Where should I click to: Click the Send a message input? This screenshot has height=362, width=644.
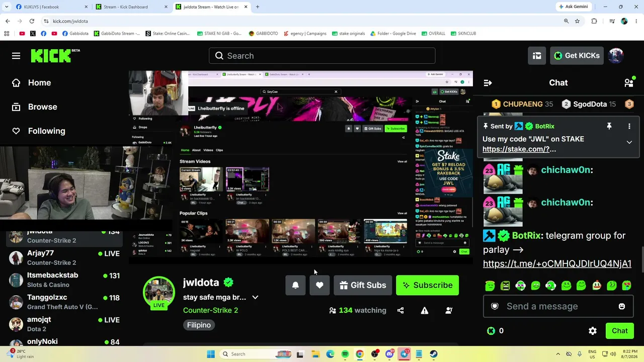point(558,306)
